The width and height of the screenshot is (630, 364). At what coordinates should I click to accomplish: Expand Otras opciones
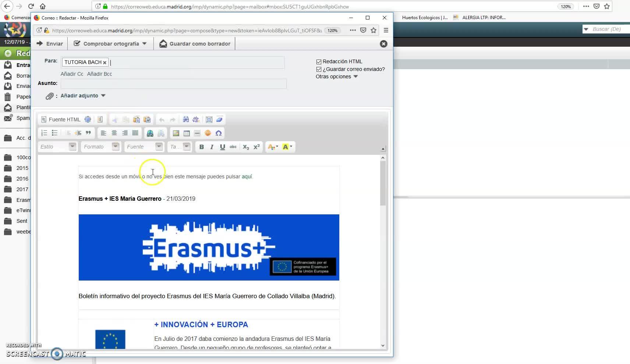pyautogui.click(x=337, y=76)
